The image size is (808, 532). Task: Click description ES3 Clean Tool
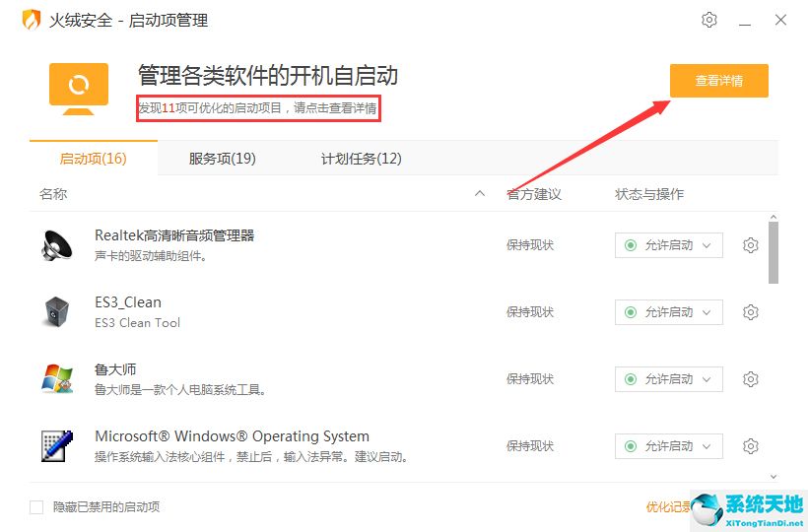coord(137,323)
